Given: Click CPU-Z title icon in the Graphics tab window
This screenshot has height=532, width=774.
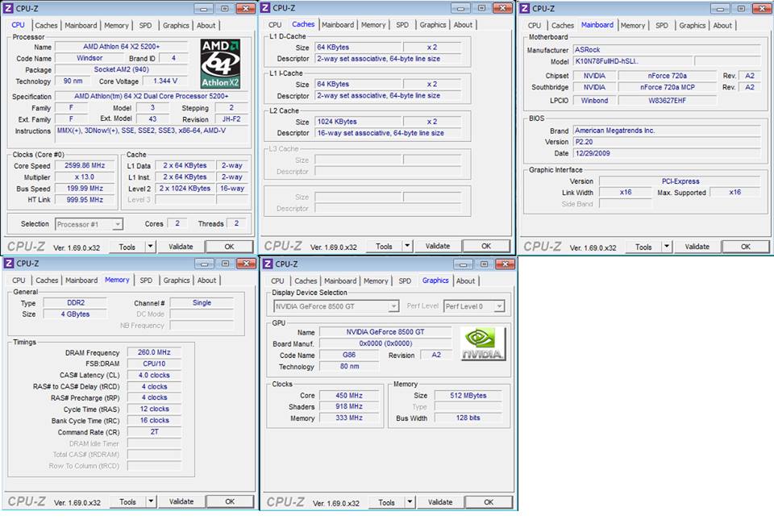Looking at the screenshot, I should [268, 264].
